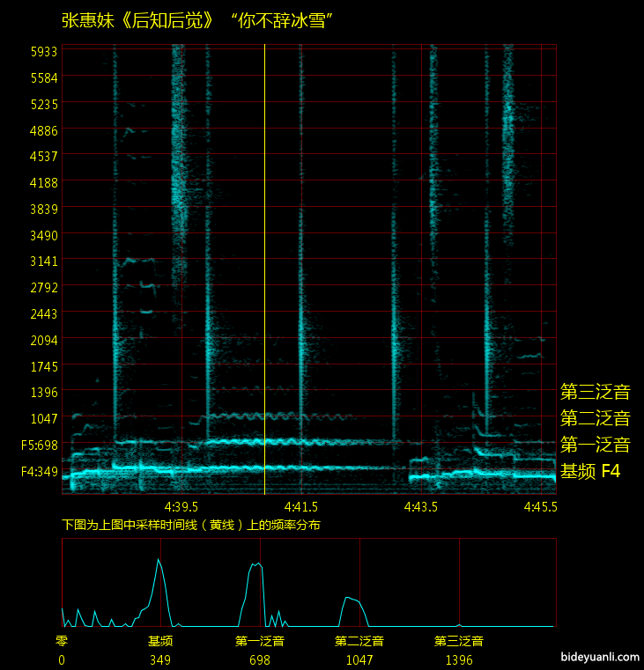644x670 pixels.
Task: Select the 1047 value under the distribution chart
Action: [x=359, y=660]
